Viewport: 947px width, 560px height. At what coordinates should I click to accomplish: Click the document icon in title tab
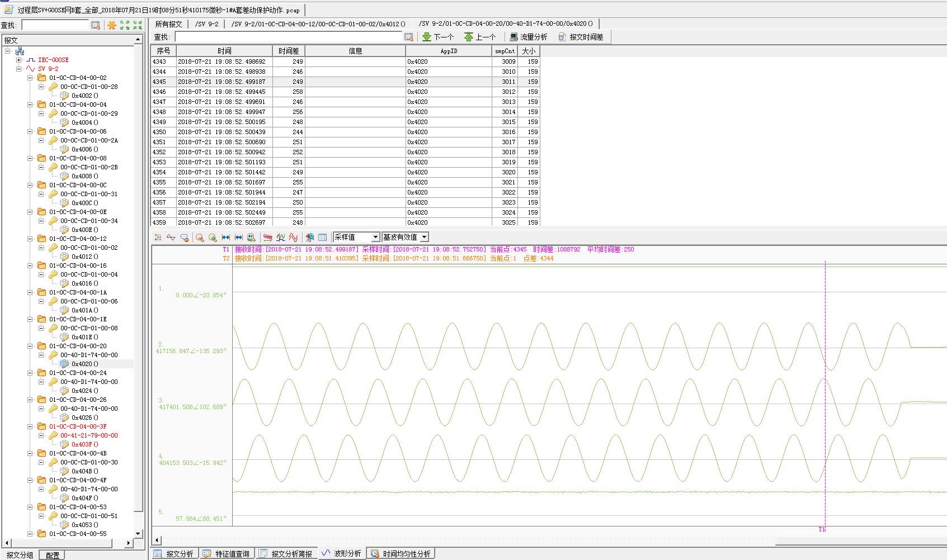click(x=8, y=10)
